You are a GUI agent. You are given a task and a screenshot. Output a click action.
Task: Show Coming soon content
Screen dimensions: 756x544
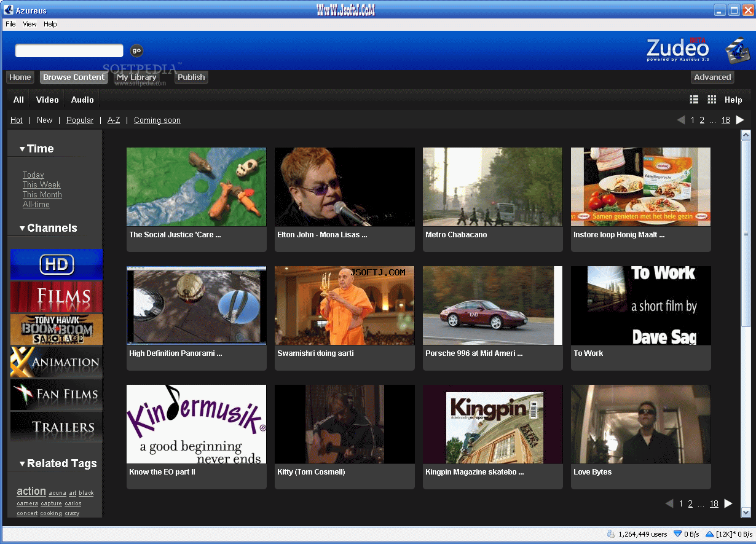click(157, 120)
